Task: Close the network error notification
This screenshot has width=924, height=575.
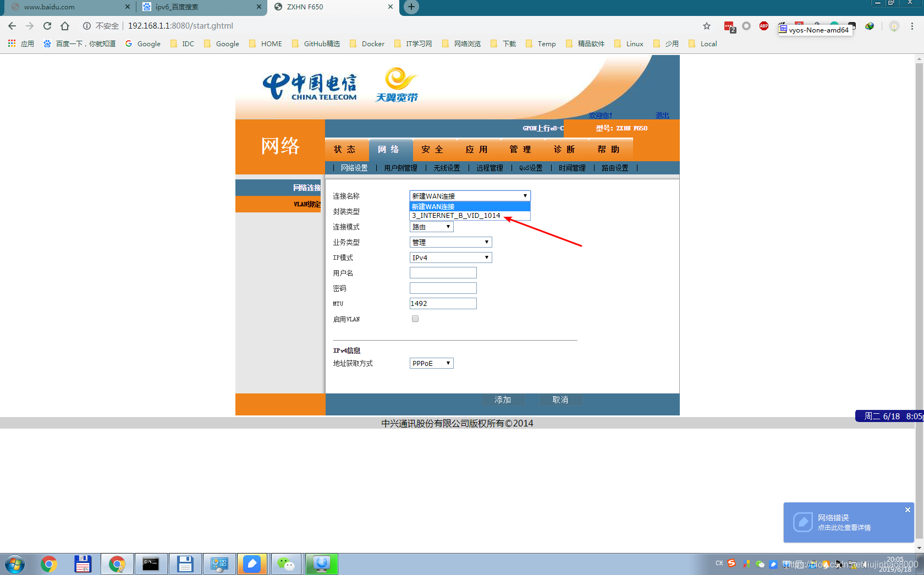Action: coord(908,510)
